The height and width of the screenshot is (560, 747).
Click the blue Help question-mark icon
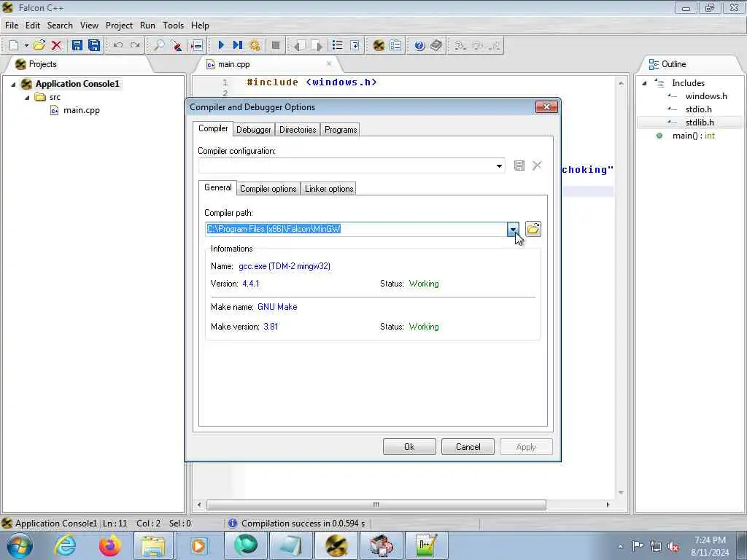tap(419, 45)
